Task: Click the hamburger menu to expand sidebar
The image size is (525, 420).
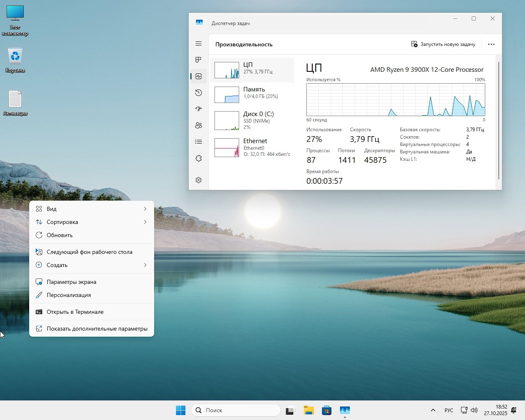Action: point(199,43)
